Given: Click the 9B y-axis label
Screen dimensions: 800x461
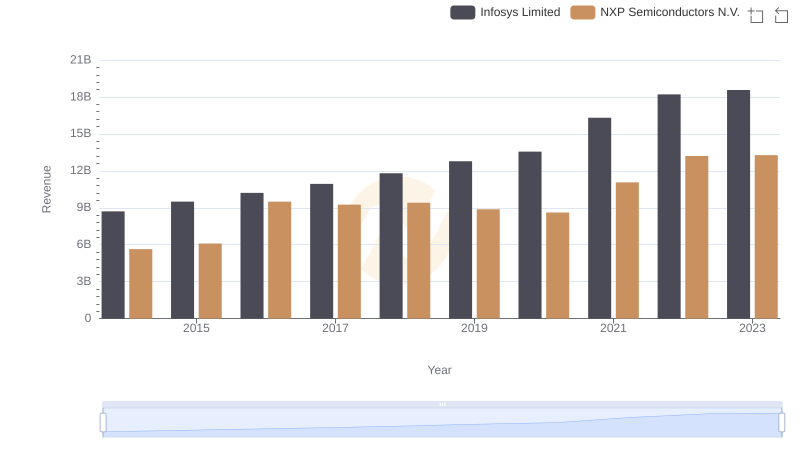Looking at the screenshot, I should click(84, 208).
